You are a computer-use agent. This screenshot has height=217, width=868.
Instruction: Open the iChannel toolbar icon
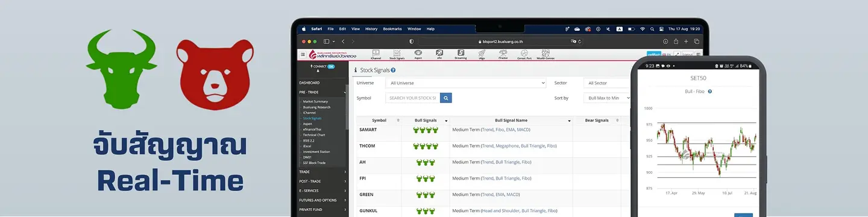click(376, 54)
